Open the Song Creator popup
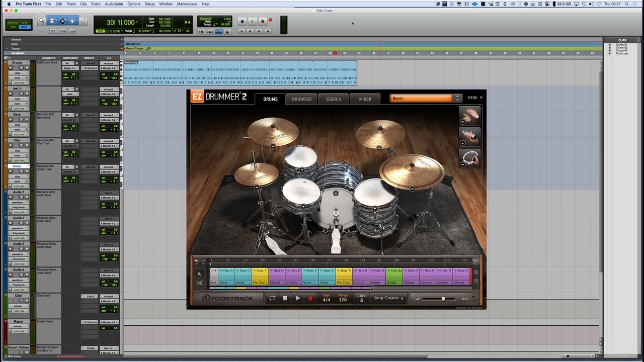644x362 pixels. point(388,298)
